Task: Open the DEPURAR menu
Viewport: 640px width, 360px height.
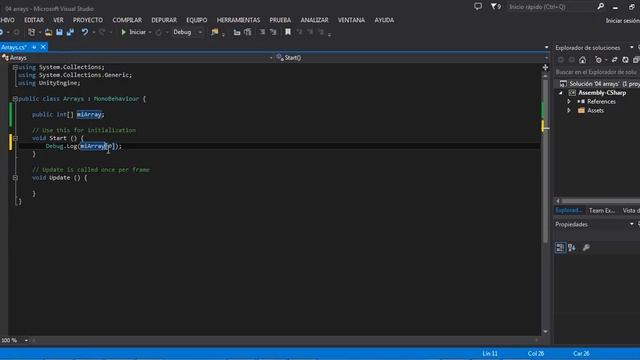Action: pyautogui.click(x=164, y=20)
